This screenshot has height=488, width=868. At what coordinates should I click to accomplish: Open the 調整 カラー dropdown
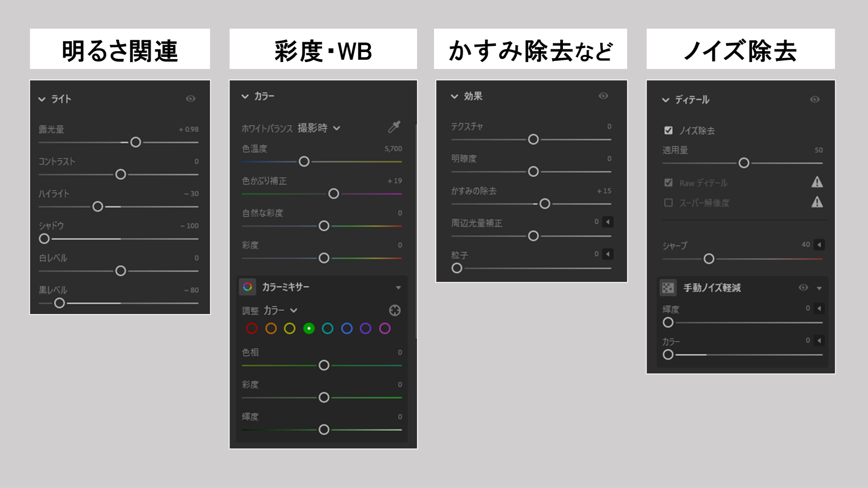(281, 310)
